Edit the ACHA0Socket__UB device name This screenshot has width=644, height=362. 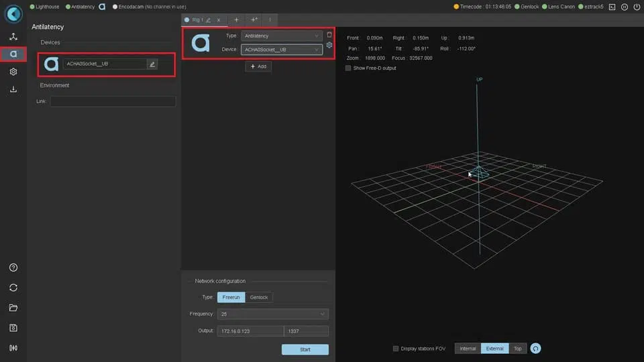(152, 64)
